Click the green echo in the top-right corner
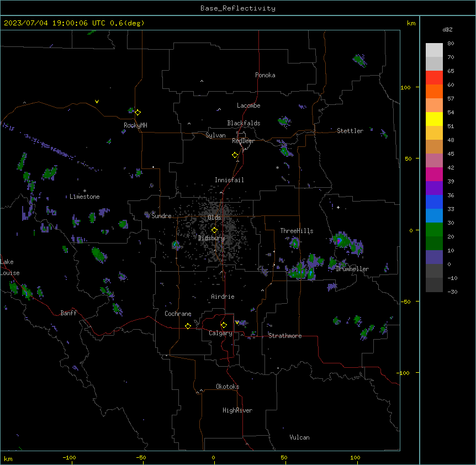Screen dimensions: 476x465 pyautogui.click(x=359, y=60)
